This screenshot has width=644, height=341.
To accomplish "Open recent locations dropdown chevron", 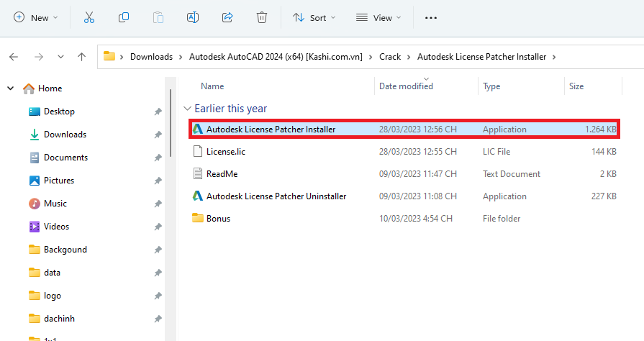I will pyautogui.click(x=60, y=57).
